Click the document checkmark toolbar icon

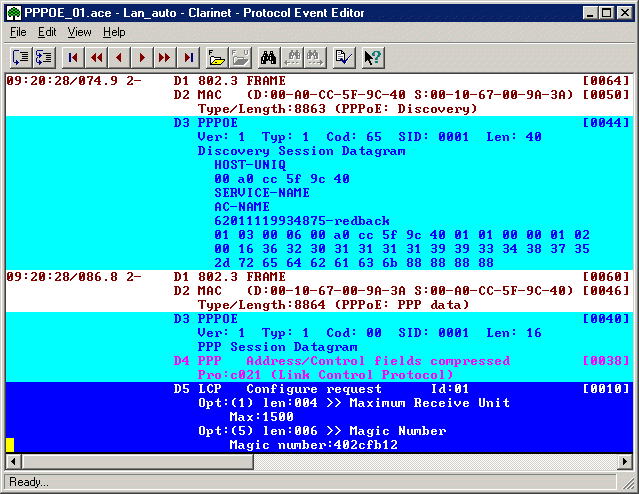[x=344, y=57]
